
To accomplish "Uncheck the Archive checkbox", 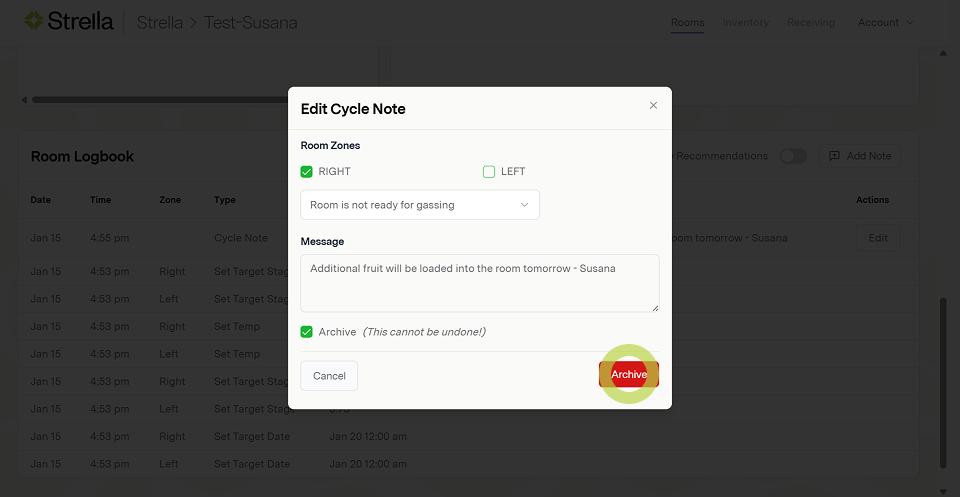I will point(307,332).
